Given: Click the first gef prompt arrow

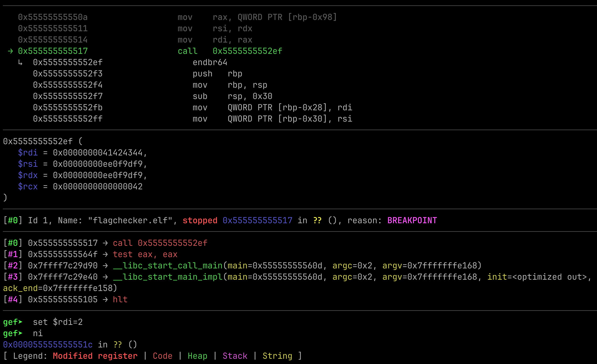Looking at the screenshot, I should tap(20, 322).
